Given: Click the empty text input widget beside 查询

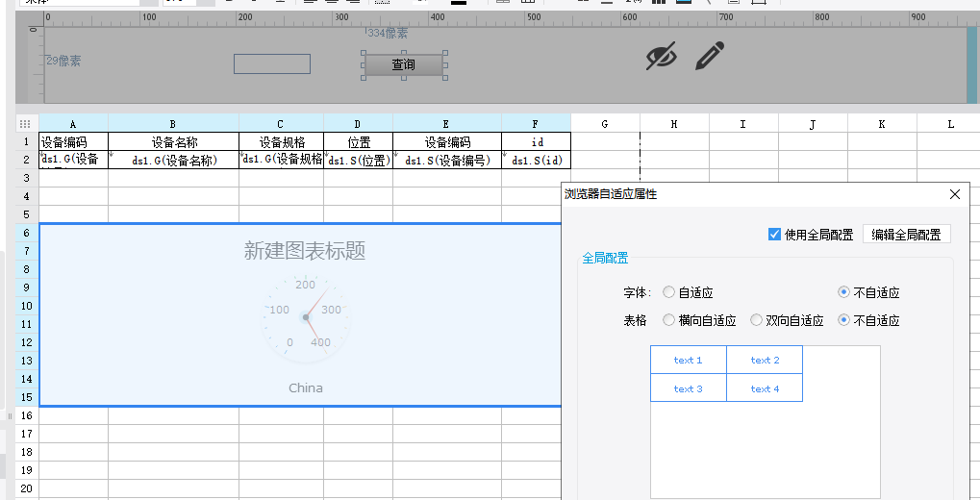Looking at the screenshot, I should click(272, 63).
